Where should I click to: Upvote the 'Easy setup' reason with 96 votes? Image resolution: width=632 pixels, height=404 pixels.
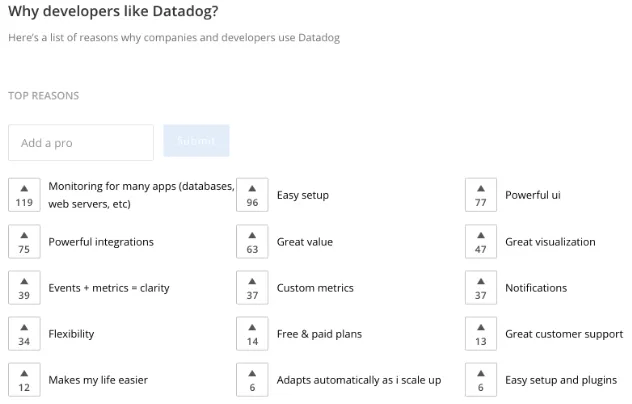[x=252, y=195]
